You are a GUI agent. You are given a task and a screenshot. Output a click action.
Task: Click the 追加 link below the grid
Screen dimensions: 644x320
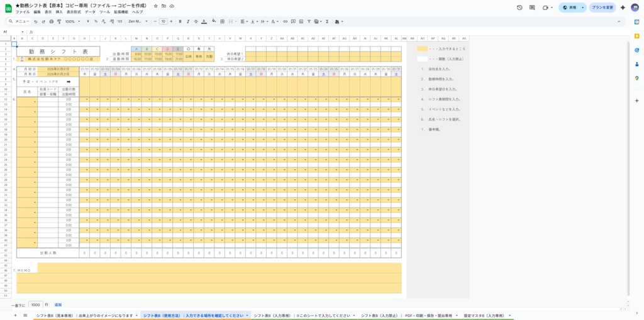point(58,305)
